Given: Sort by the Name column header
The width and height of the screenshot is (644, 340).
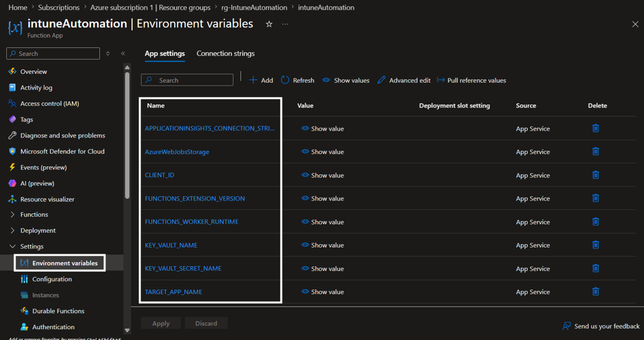Looking at the screenshot, I should click(156, 105).
